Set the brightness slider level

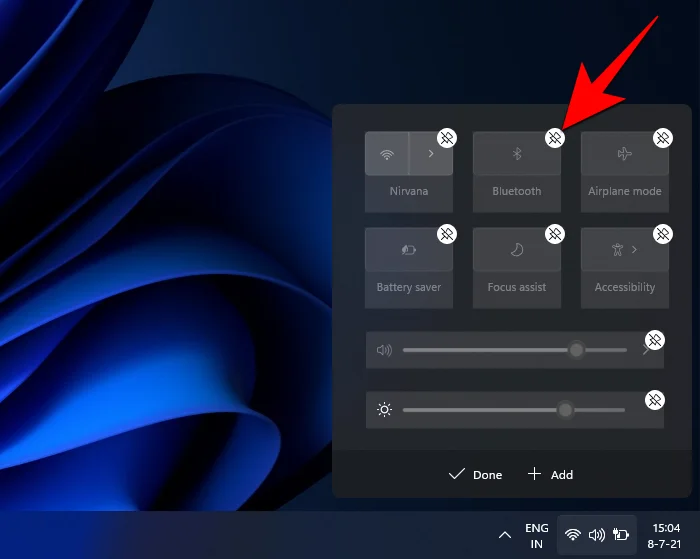(x=513, y=410)
